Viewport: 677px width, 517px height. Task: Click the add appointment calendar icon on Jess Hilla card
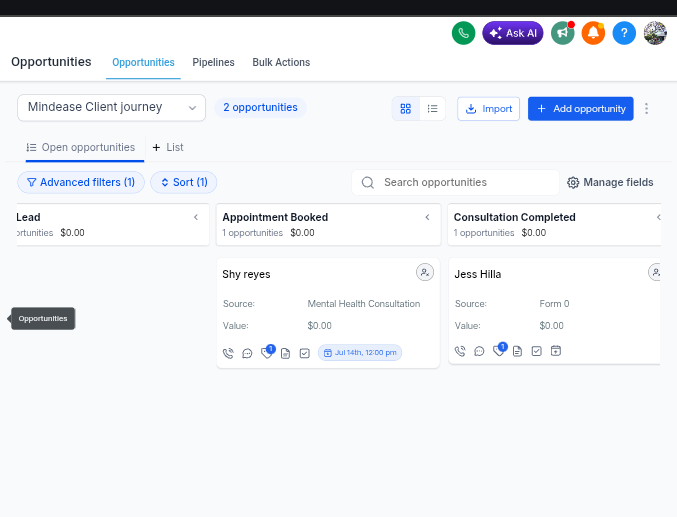coord(556,351)
